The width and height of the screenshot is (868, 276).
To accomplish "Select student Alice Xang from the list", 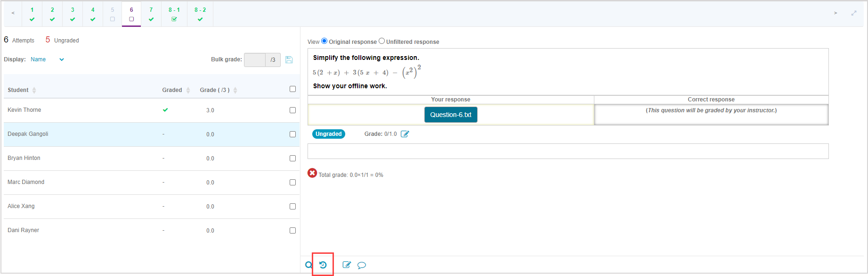I will coord(21,206).
